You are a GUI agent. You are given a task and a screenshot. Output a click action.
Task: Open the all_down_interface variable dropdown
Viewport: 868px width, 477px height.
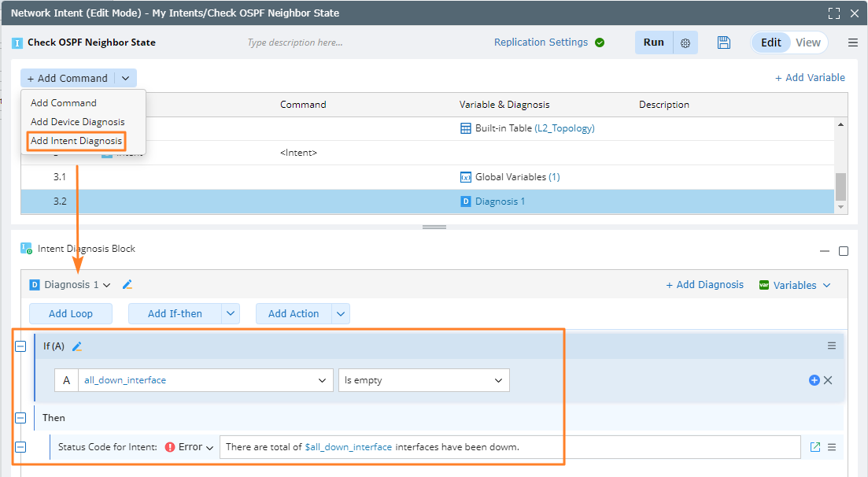pyautogui.click(x=321, y=380)
